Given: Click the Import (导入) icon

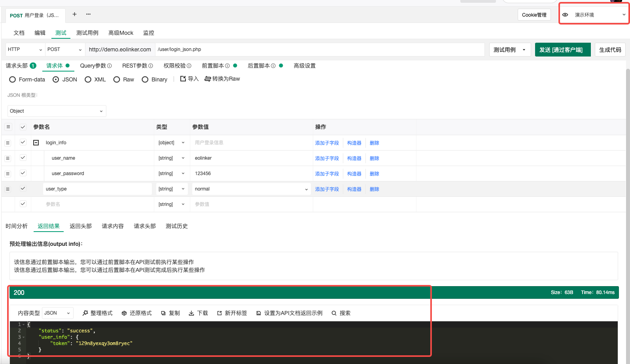Looking at the screenshot, I should click(183, 79).
